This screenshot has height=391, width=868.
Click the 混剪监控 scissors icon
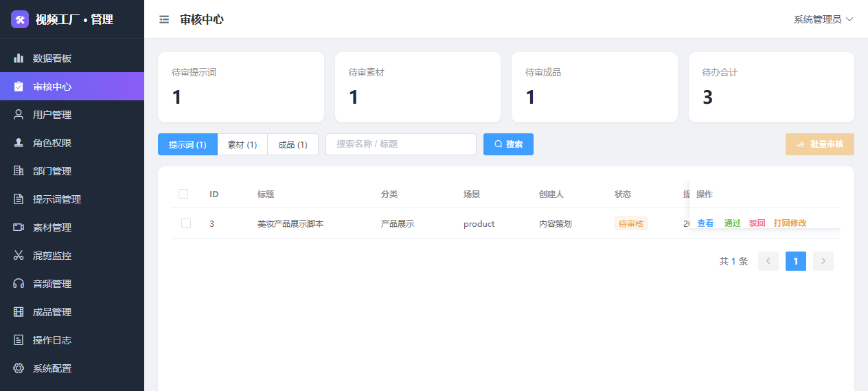coord(19,256)
